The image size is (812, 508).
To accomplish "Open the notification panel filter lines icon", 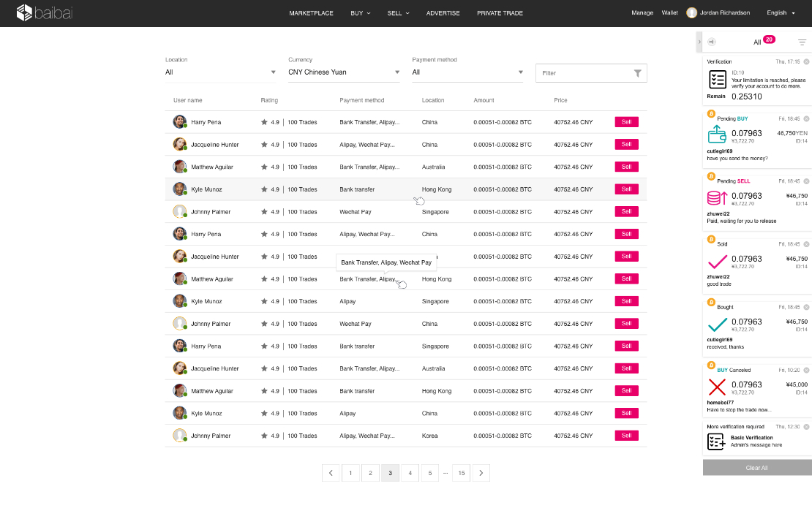I will [802, 42].
